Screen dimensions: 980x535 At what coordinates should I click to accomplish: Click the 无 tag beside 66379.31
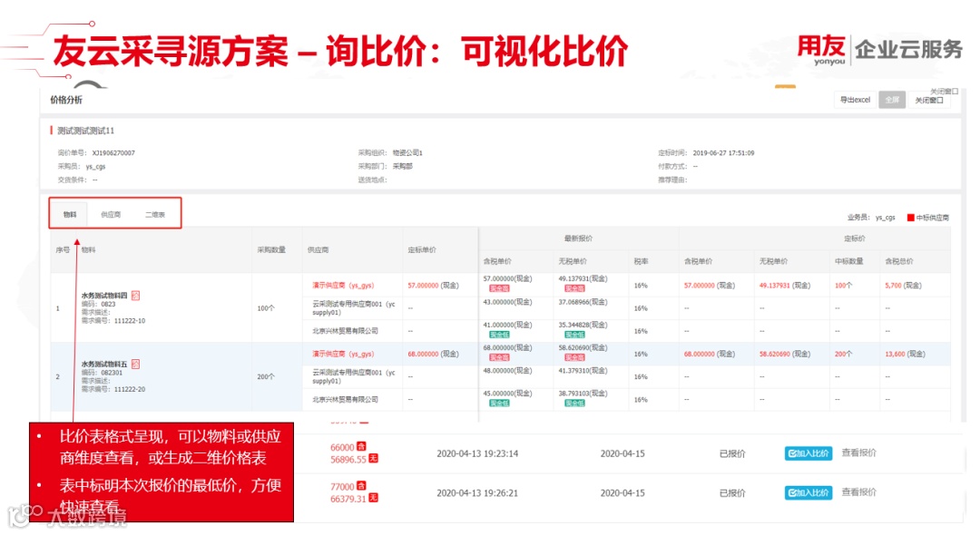[373, 498]
